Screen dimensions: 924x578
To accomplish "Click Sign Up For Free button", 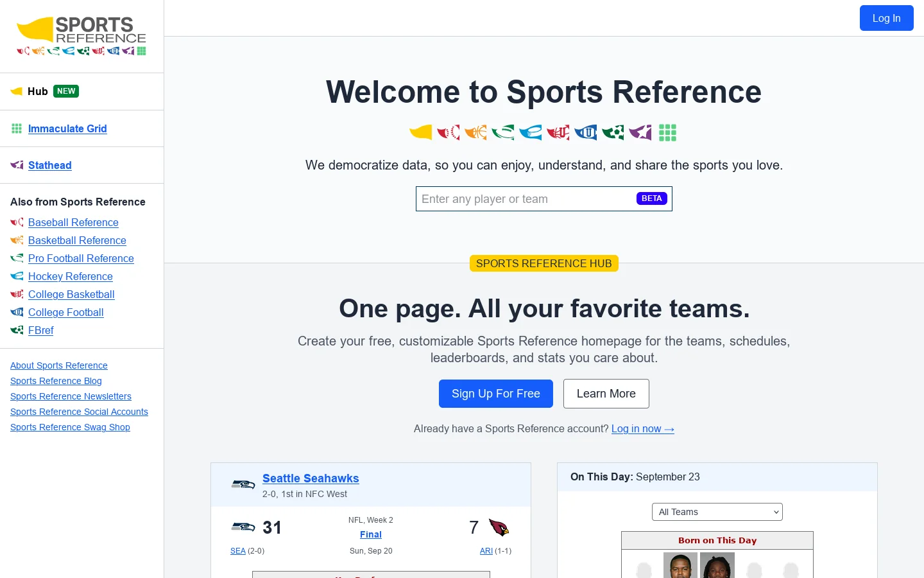I will [496, 394].
